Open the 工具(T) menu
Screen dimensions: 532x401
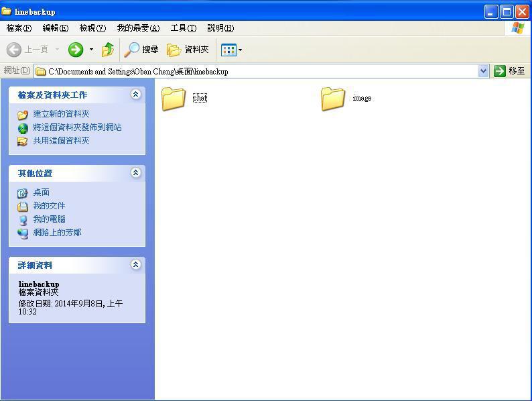pos(184,28)
